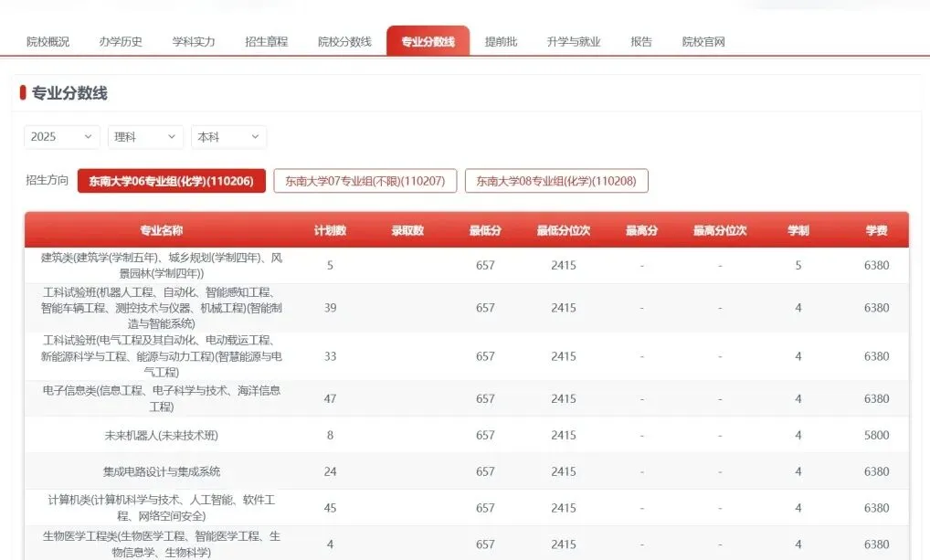Open the 本科 level dropdown
Image resolution: width=930 pixels, height=560 pixels.
tap(229, 137)
